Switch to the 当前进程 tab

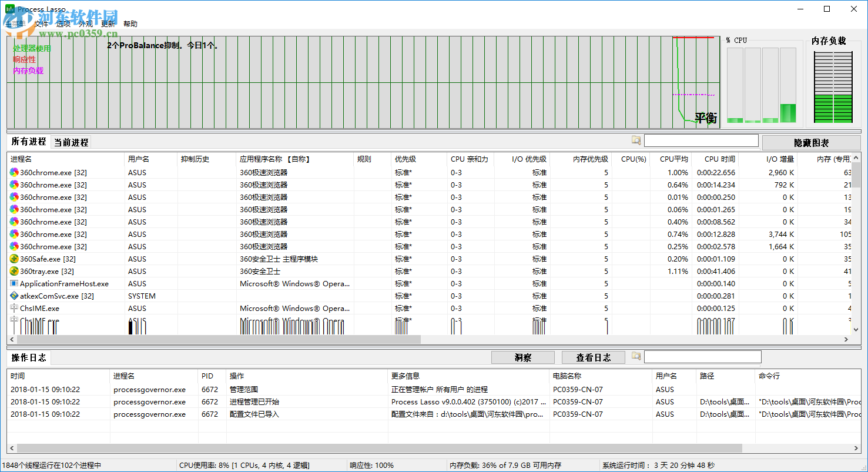click(71, 142)
